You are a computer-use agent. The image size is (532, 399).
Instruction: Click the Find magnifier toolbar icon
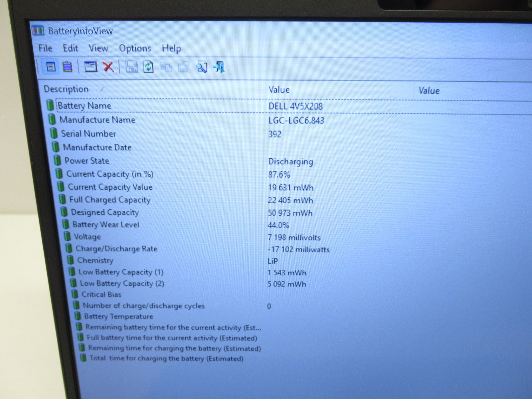pos(202,67)
